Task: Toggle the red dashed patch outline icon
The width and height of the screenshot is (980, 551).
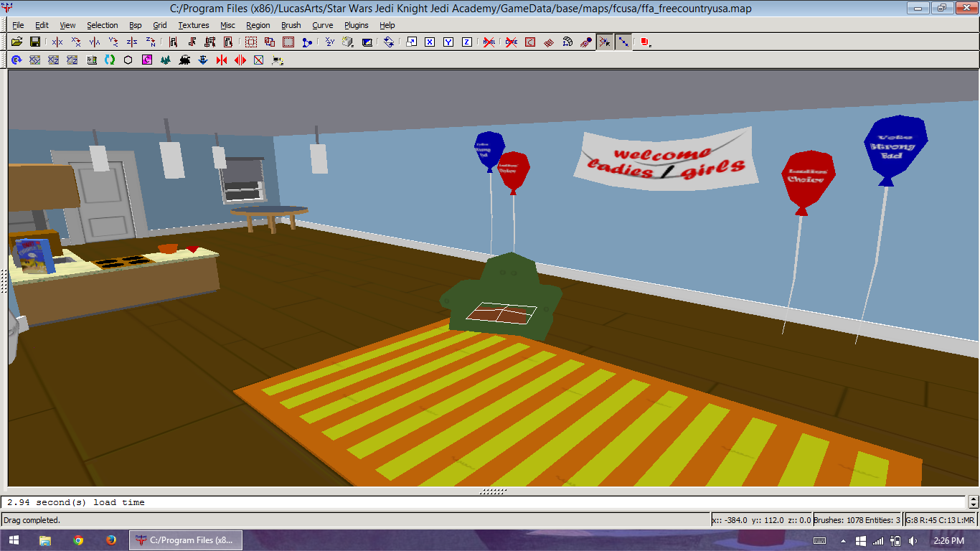Action: click(530, 42)
